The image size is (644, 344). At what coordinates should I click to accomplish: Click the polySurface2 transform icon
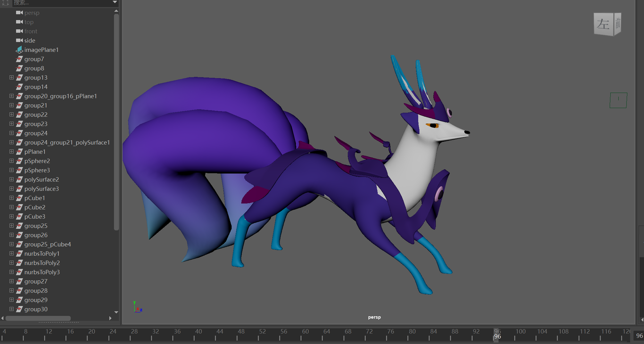(x=19, y=180)
